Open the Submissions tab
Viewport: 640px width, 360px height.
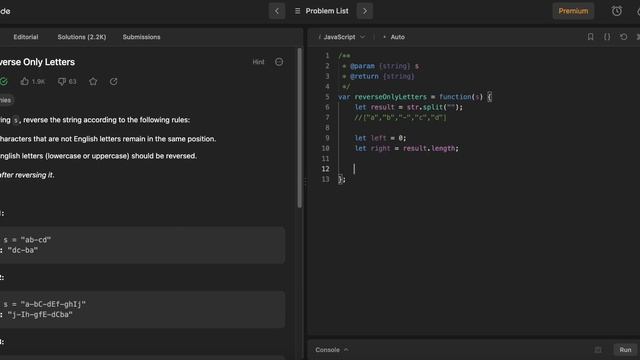pyautogui.click(x=141, y=37)
